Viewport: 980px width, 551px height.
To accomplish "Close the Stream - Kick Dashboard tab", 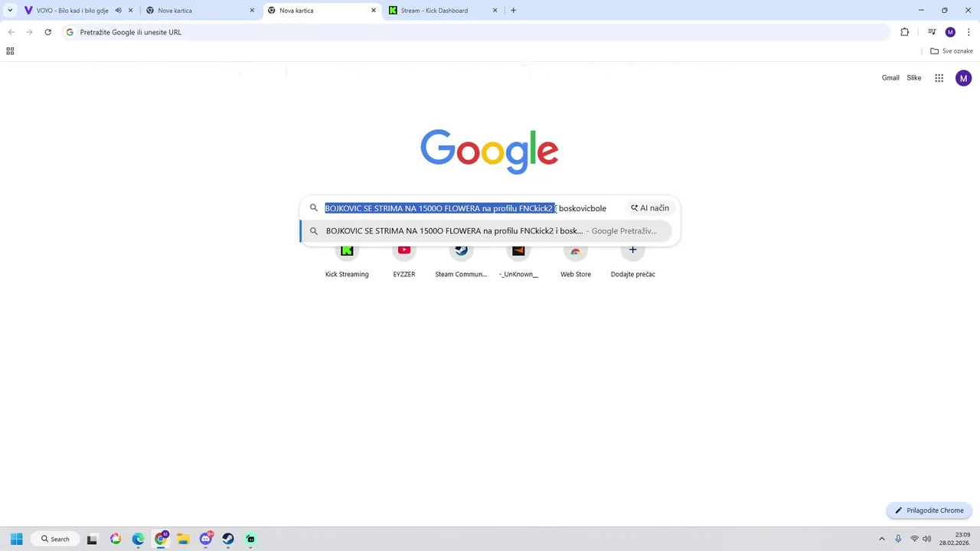I will point(495,11).
